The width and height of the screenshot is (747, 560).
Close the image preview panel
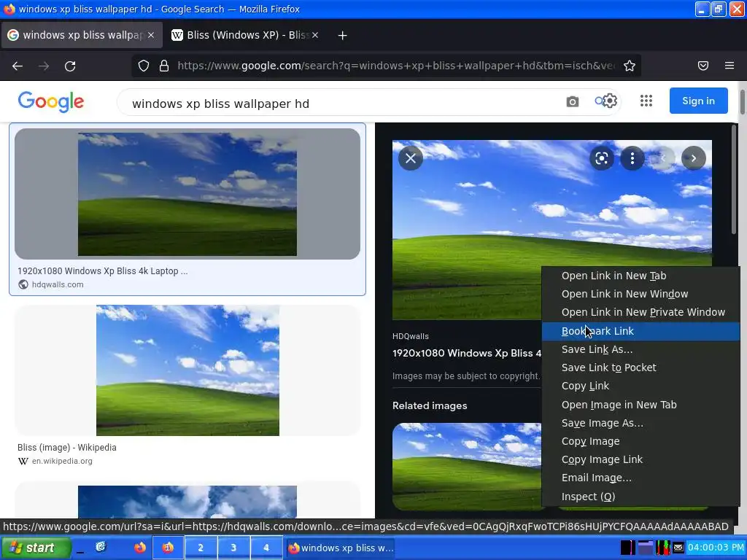tap(411, 158)
